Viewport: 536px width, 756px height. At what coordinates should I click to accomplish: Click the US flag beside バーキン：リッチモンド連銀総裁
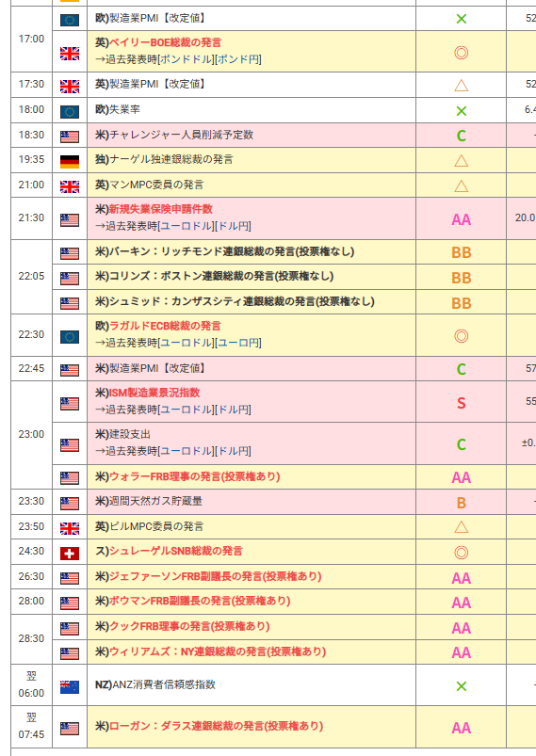click(70, 253)
